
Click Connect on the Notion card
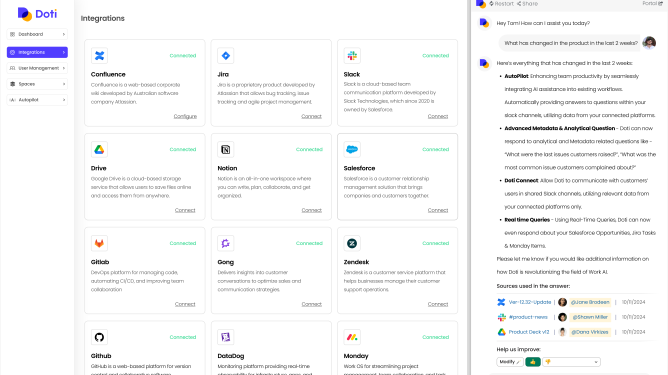coord(311,210)
